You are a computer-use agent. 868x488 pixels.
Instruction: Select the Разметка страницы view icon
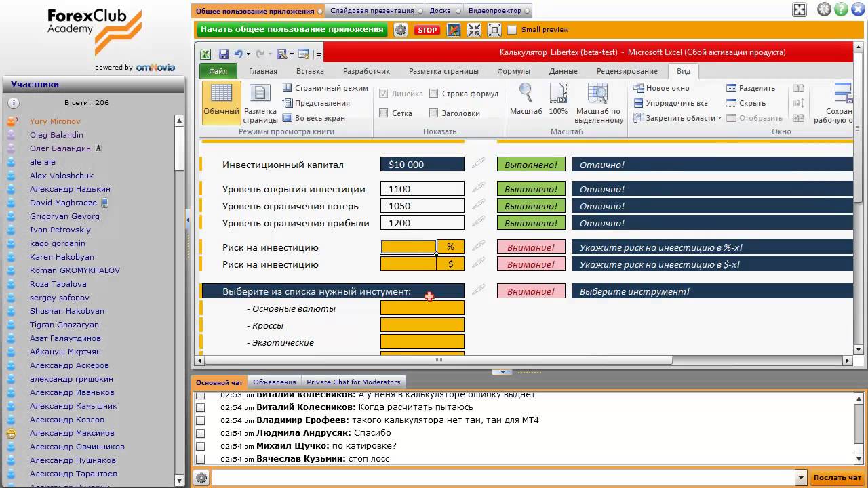(260, 103)
